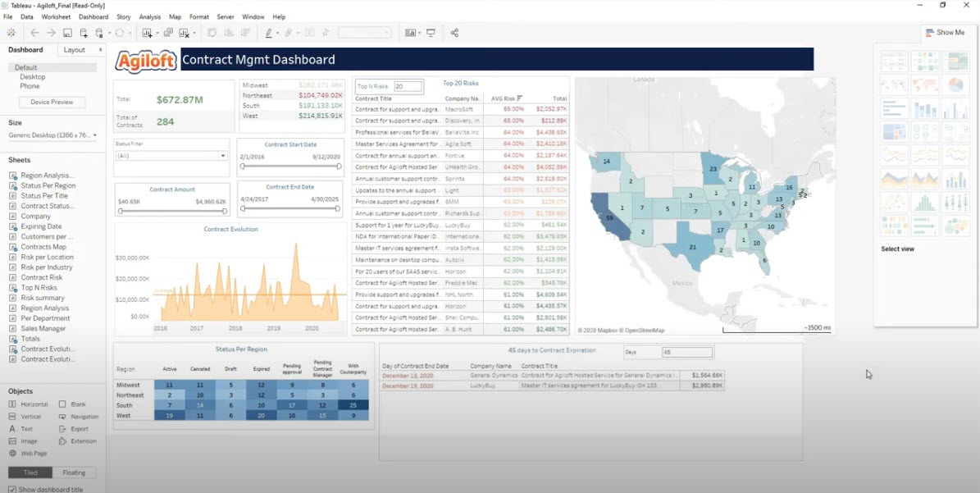Click the sort icon beside AVG Risk
The image size is (980, 493).
click(520, 98)
